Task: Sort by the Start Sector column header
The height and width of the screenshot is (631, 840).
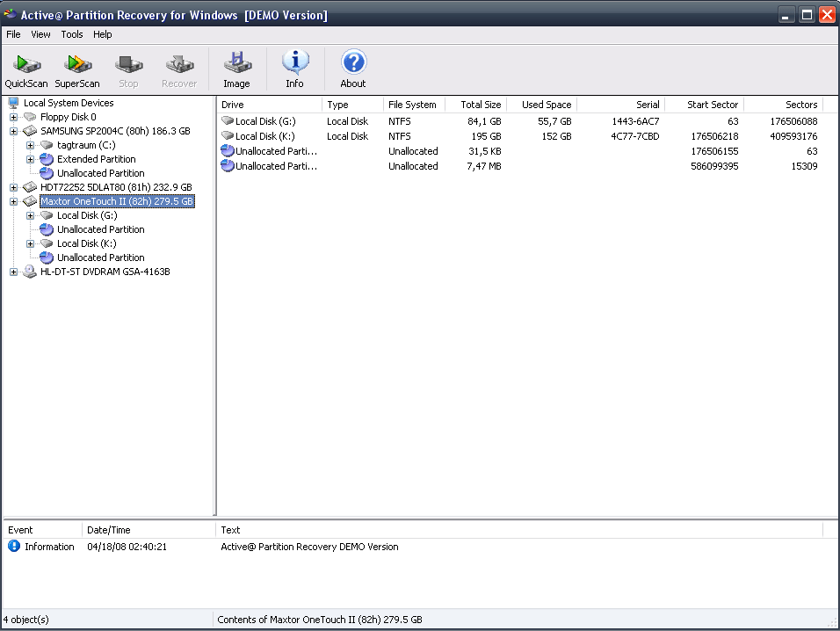Action: pos(704,105)
